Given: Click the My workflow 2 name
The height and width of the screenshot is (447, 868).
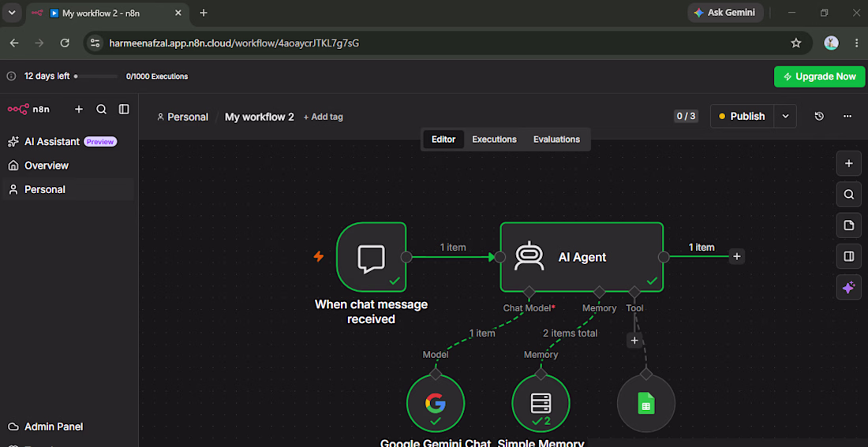Looking at the screenshot, I should coord(259,117).
